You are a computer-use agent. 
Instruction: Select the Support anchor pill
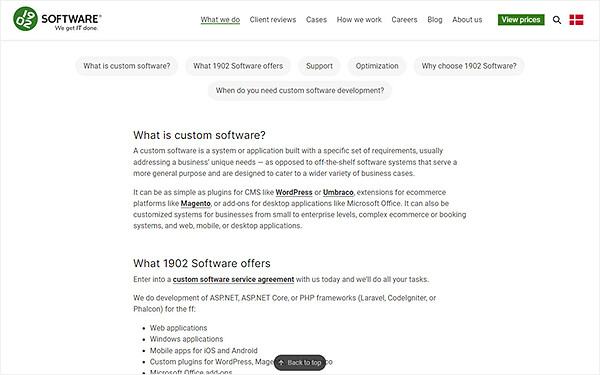pyautogui.click(x=319, y=66)
